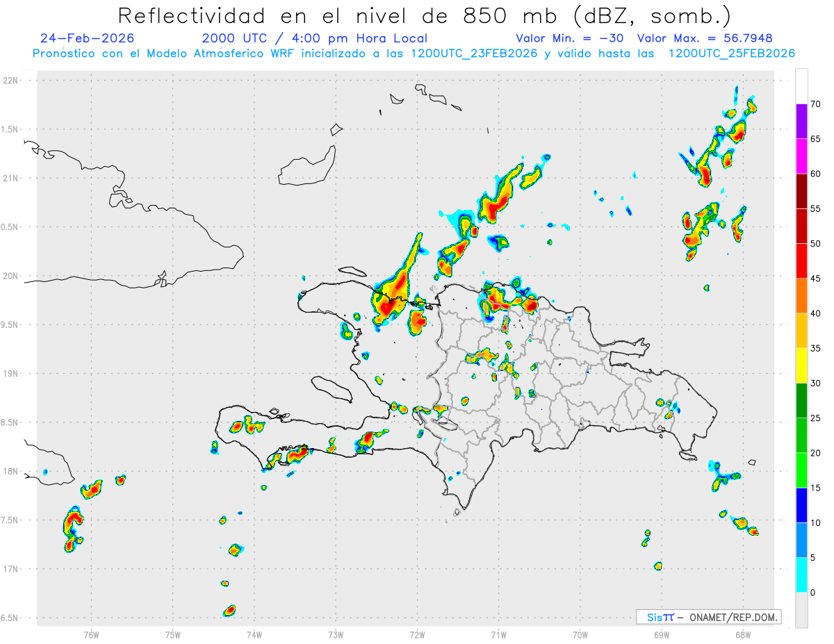Click the '76W' longitude axis label
Viewport: 834px width, 644px height.
click(91, 634)
